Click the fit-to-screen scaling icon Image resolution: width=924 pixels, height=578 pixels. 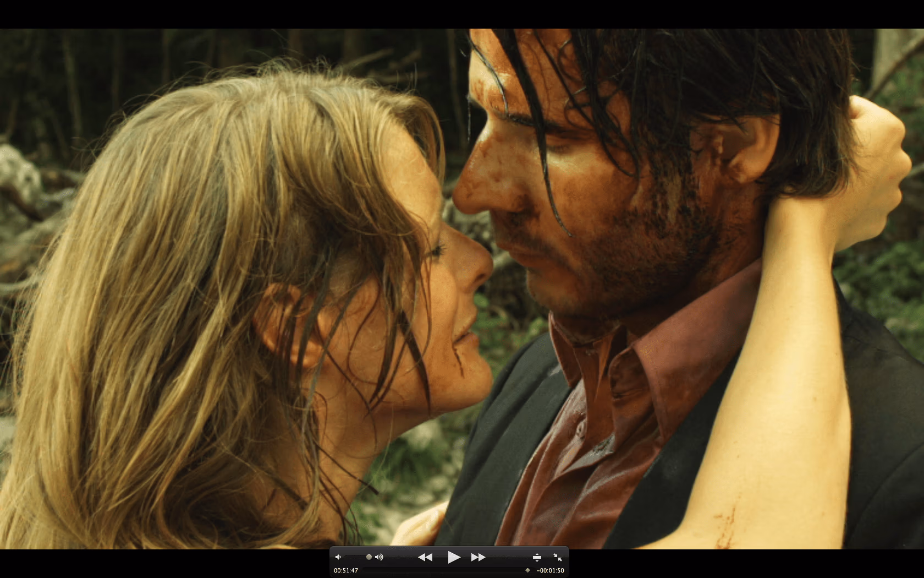537,557
